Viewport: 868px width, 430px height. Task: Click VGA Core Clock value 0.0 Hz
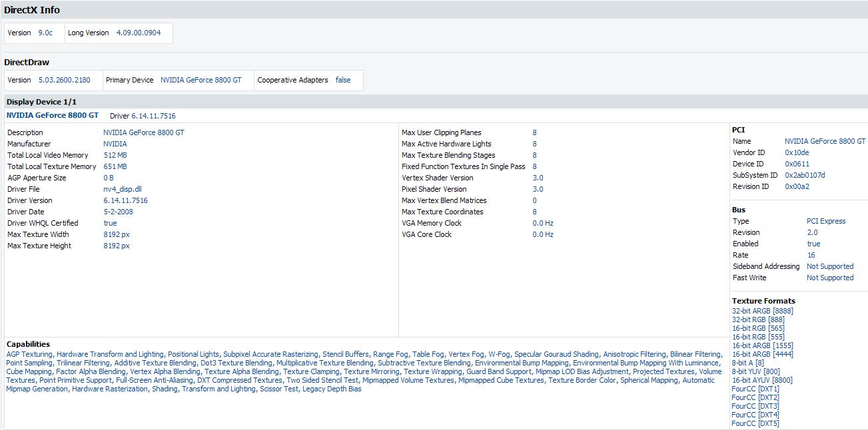pyautogui.click(x=543, y=234)
